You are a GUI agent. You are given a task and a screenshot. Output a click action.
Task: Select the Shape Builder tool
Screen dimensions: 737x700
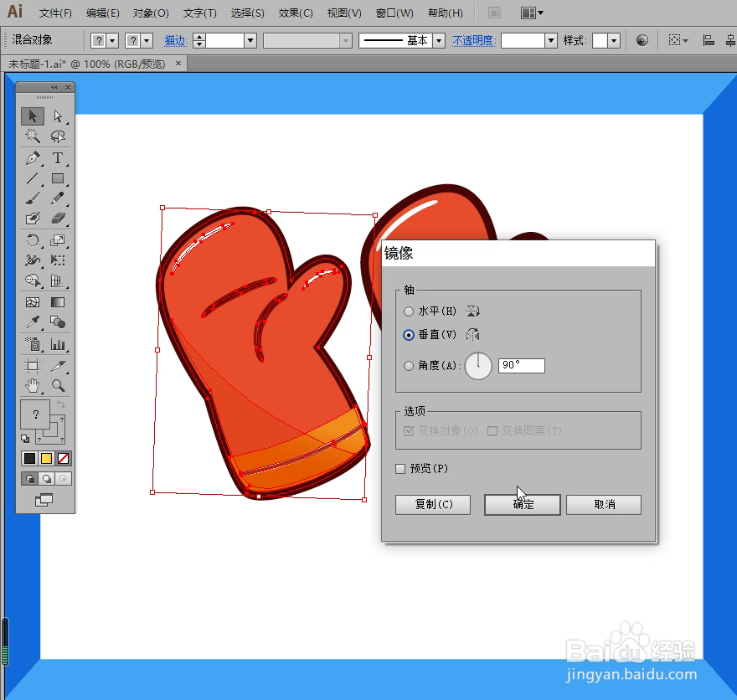(33, 281)
